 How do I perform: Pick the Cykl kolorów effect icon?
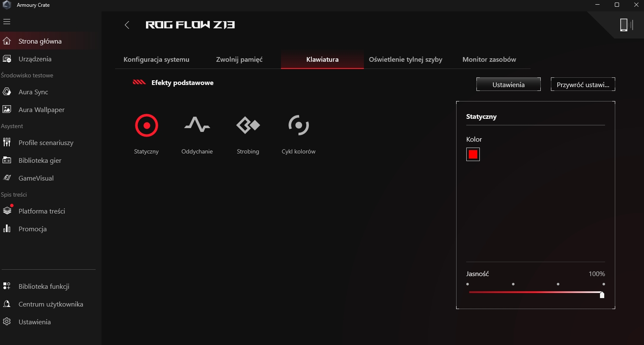tap(299, 126)
